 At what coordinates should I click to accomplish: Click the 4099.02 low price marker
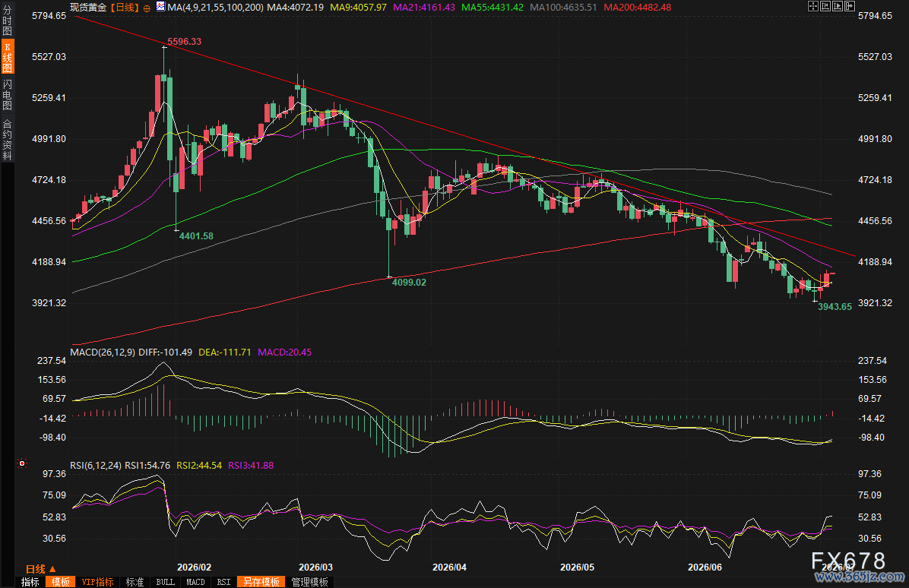(409, 282)
